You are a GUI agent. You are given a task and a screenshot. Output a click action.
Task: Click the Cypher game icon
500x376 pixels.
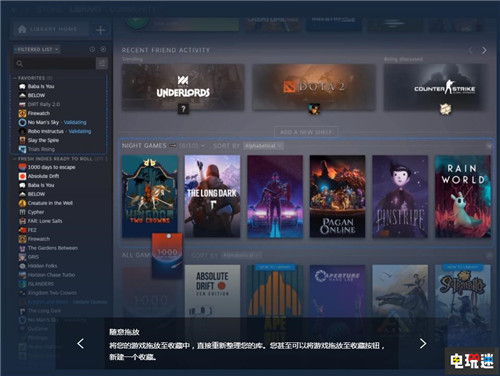[x=22, y=212]
